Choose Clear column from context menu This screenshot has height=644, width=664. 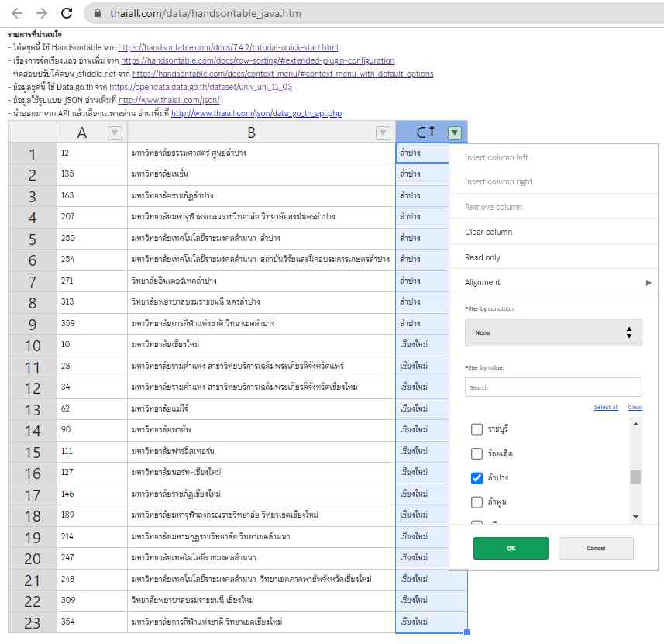click(x=488, y=232)
